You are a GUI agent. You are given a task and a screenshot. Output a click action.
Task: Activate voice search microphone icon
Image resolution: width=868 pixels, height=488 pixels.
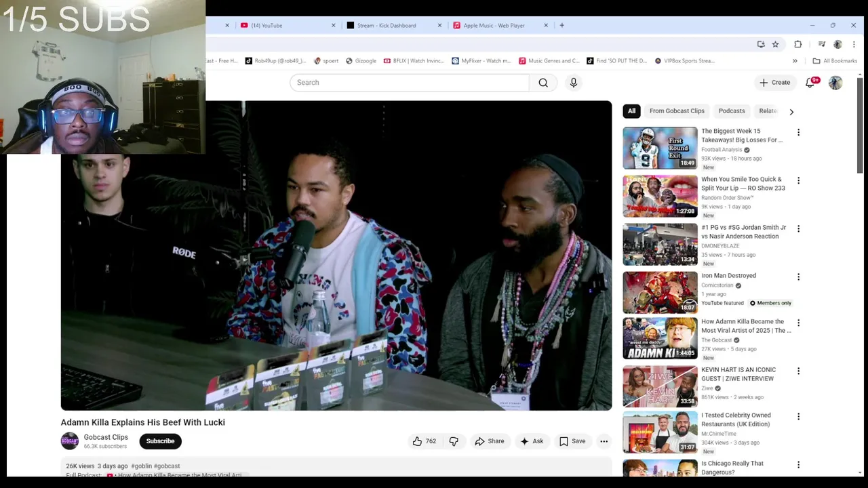point(574,83)
